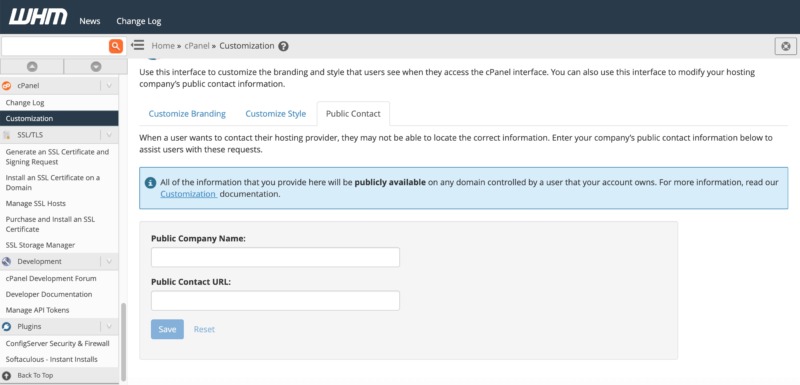Click the cPanel section icon in sidebar

click(7, 86)
